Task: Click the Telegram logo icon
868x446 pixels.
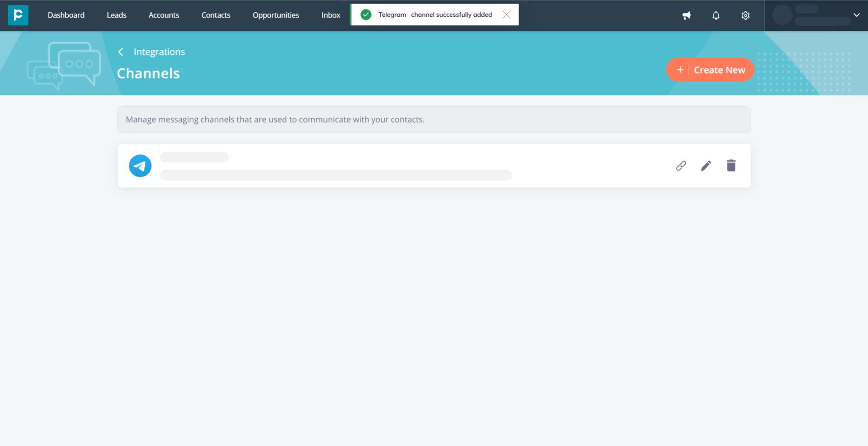Action: point(140,166)
